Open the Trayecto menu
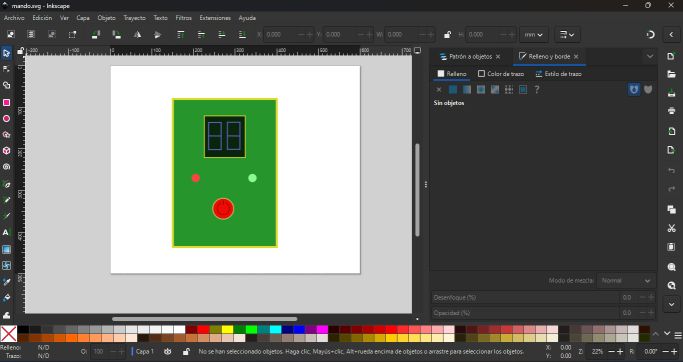This screenshot has height=362, width=683. pos(135,18)
